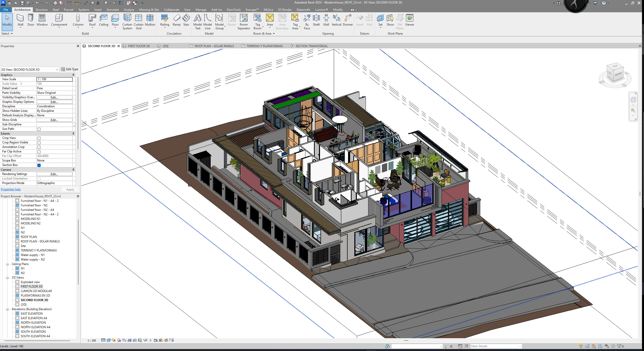Image resolution: width=644 pixels, height=351 pixels.
Task: Click the Properties help link
Action: pos(11,189)
